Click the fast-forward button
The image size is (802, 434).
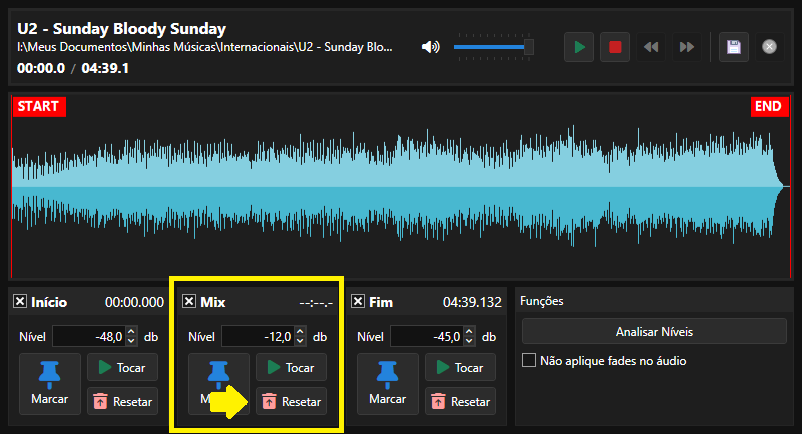tap(686, 47)
